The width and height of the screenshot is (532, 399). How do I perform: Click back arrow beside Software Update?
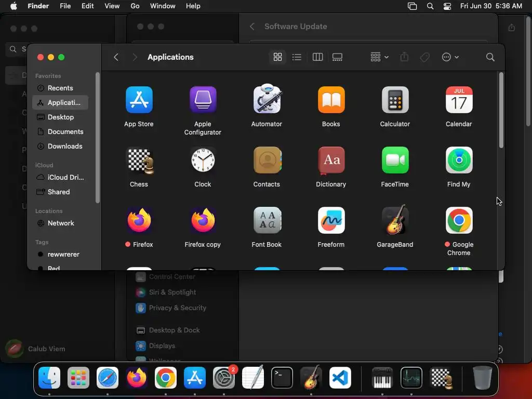[252, 26]
